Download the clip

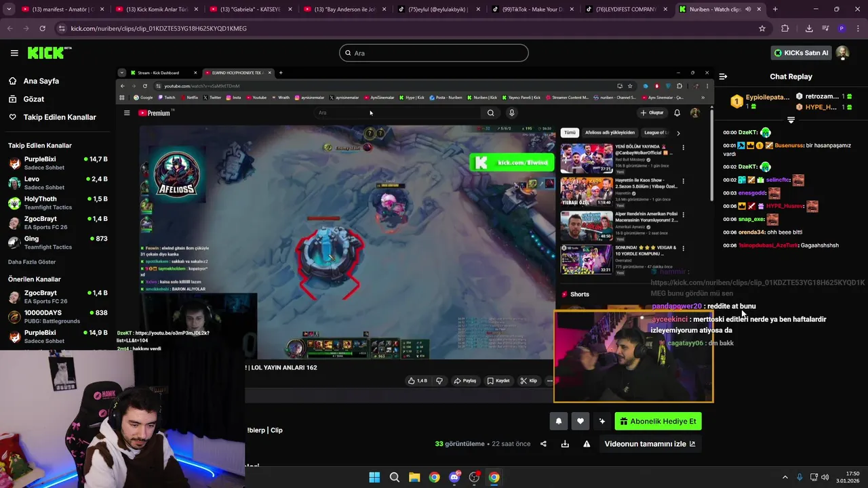point(565,444)
